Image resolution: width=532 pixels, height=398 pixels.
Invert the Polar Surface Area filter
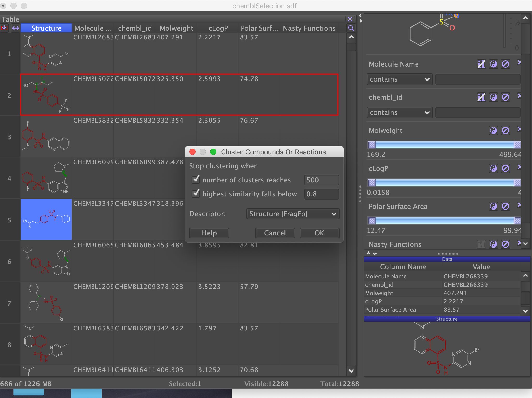tap(493, 206)
